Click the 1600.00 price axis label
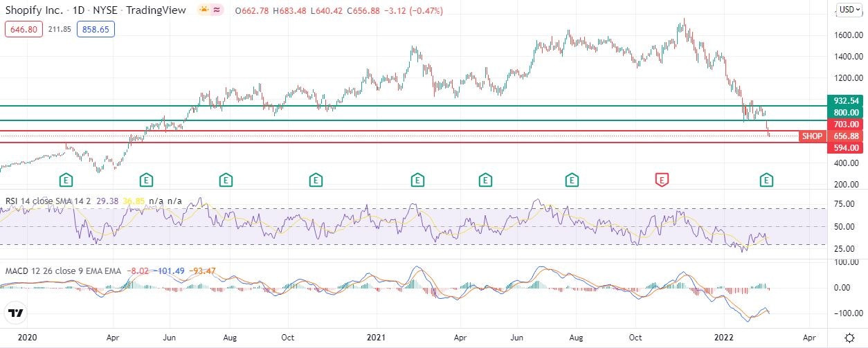Image resolution: width=868 pixels, height=348 pixels. 847,35
